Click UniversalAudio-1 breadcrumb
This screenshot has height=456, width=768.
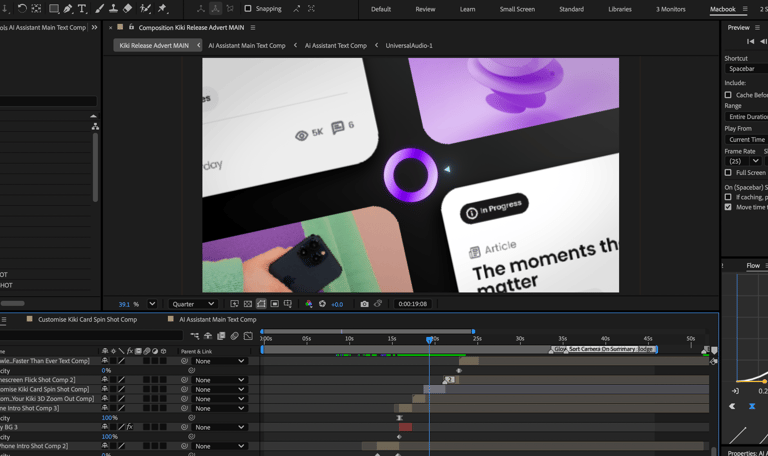(409, 46)
